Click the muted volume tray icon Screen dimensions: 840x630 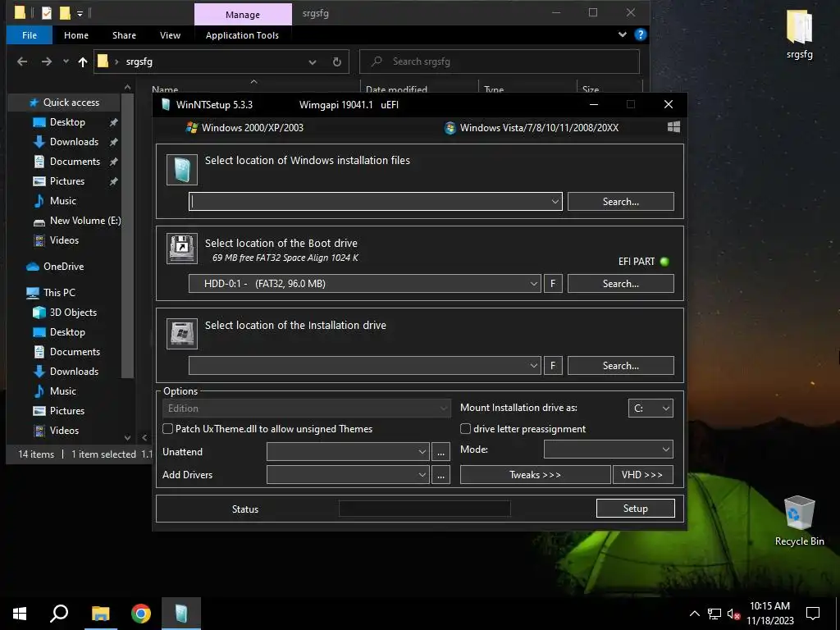coord(733,614)
